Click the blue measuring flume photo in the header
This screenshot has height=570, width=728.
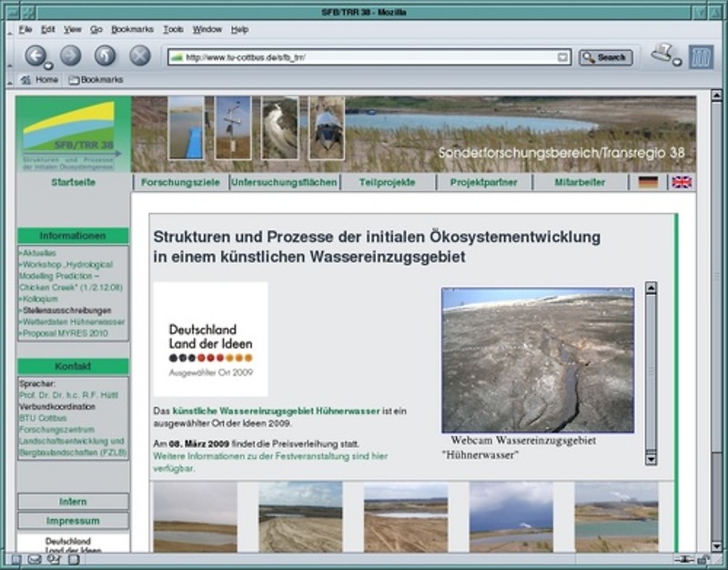186,128
